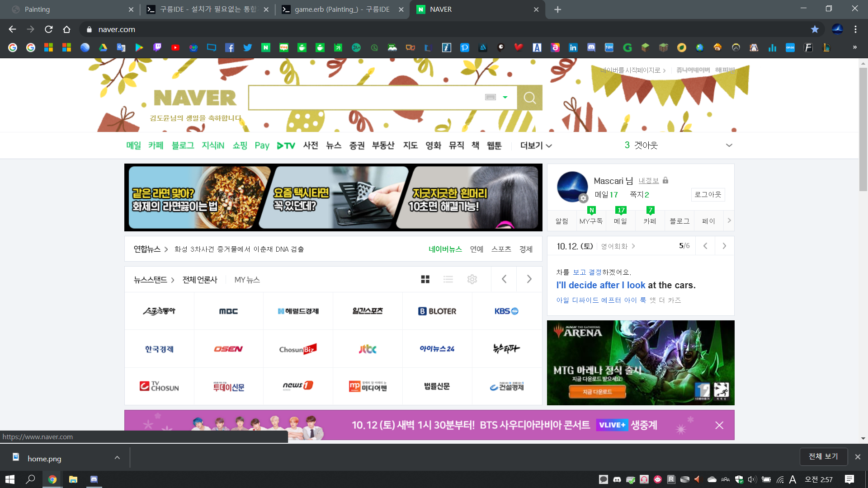The image size is (868, 488).
Task: Go to the next English phrase
Action: [724, 246]
